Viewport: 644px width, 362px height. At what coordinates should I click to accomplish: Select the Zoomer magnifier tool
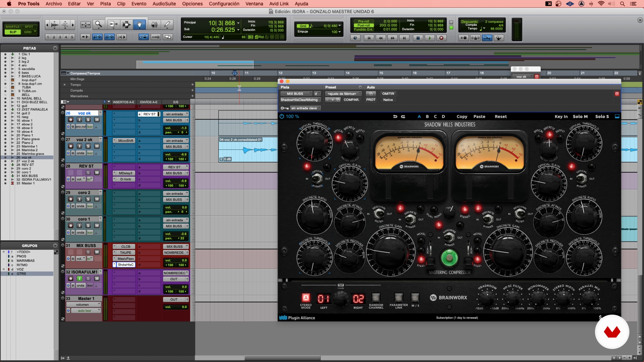(x=99, y=24)
